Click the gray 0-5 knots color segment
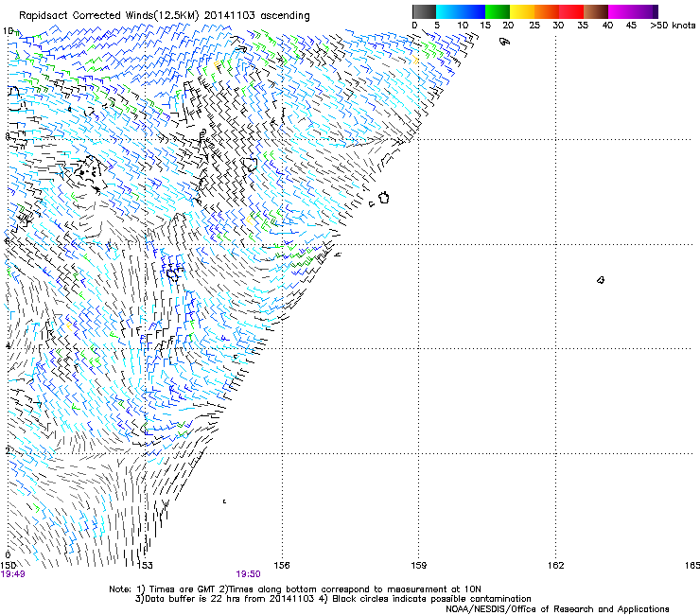The height and width of the screenshot is (615, 700). 424,11
